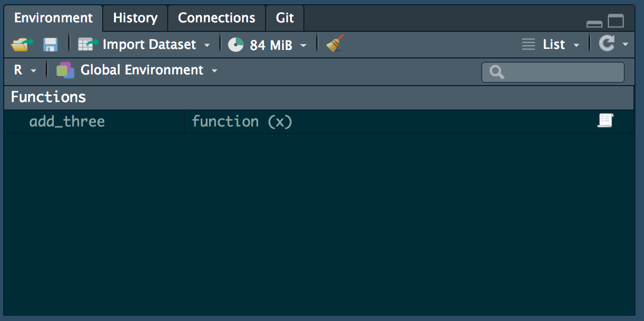Clear objects using the broom icon
The image size is (644, 321).
pyautogui.click(x=334, y=45)
